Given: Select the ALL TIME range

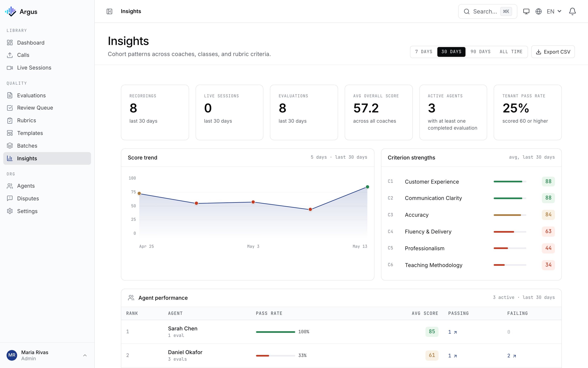Looking at the screenshot, I should coord(511,52).
